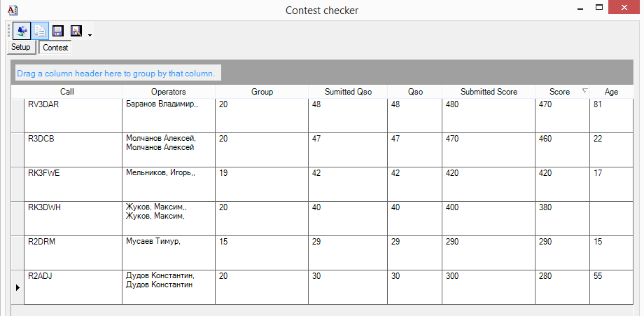Screen dimensions: 644x316
Task: Click the row selector for RV3DAR
Action: coord(17,116)
